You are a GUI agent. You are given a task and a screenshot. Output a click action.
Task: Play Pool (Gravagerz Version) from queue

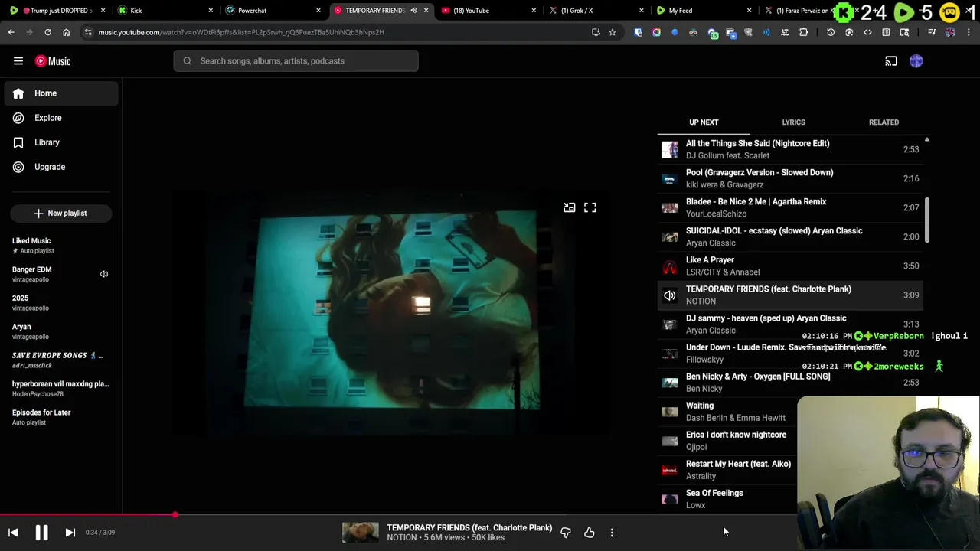790,178
